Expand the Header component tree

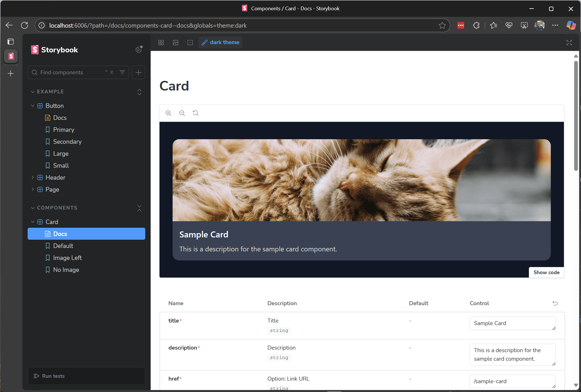tap(33, 177)
